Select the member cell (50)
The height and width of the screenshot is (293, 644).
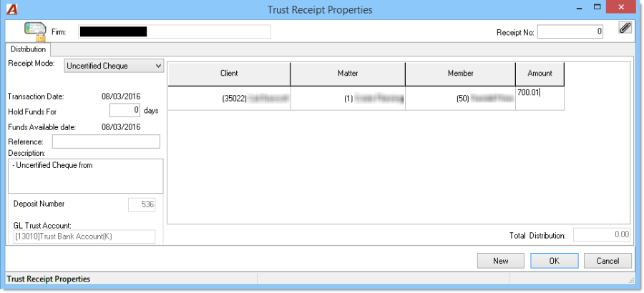pos(460,98)
